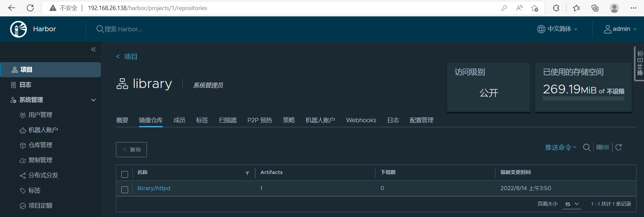Click the admin user icon
Screen dimensions: 644x217
pos(607,29)
